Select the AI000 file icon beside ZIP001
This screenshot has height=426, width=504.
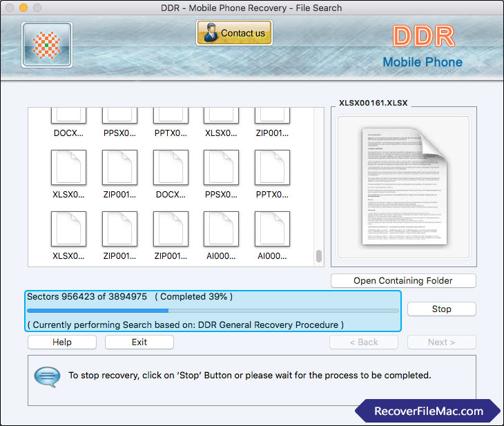click(x=221, y=229)
